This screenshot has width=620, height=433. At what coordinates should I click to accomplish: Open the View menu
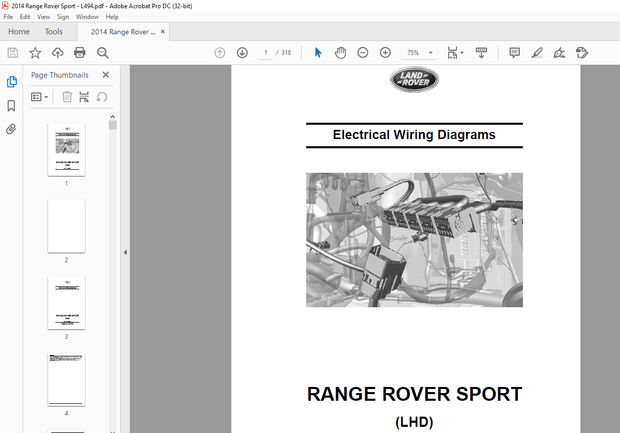click(x=43, y=17)
